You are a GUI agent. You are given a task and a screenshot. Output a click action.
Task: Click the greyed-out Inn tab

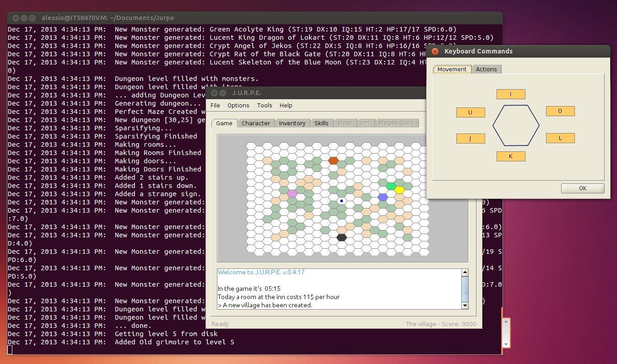tap(366, 123)
